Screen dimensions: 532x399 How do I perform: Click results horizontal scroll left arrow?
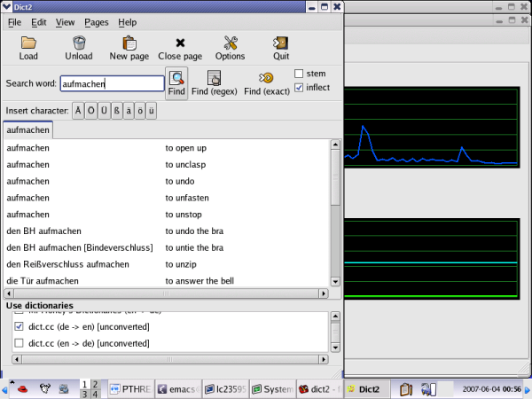(x=9, y=293)
